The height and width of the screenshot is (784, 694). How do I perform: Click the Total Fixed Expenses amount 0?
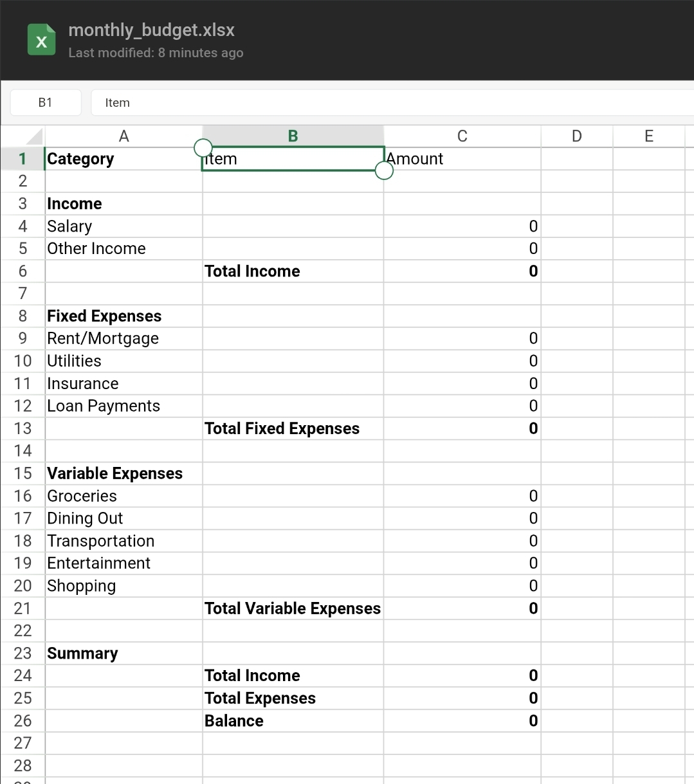coord(533,428)
